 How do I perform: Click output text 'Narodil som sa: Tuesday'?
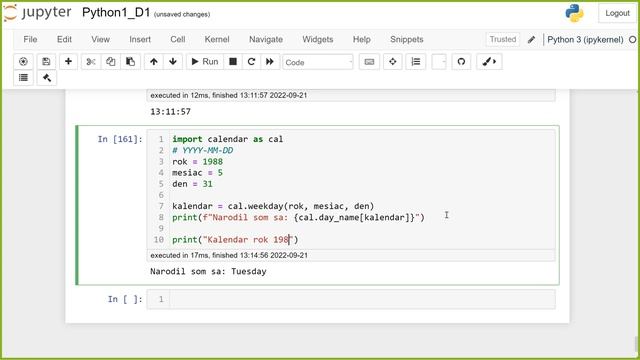208,271
